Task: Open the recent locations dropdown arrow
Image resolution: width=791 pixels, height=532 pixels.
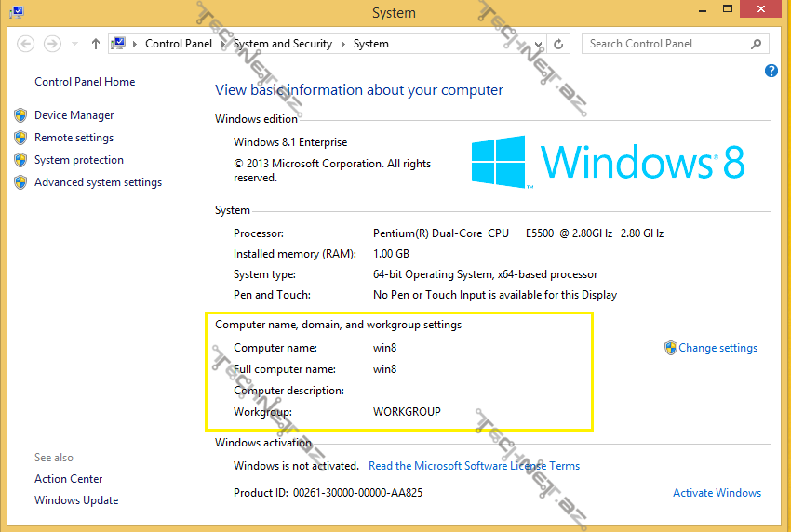Action: [x=74, y=44]
